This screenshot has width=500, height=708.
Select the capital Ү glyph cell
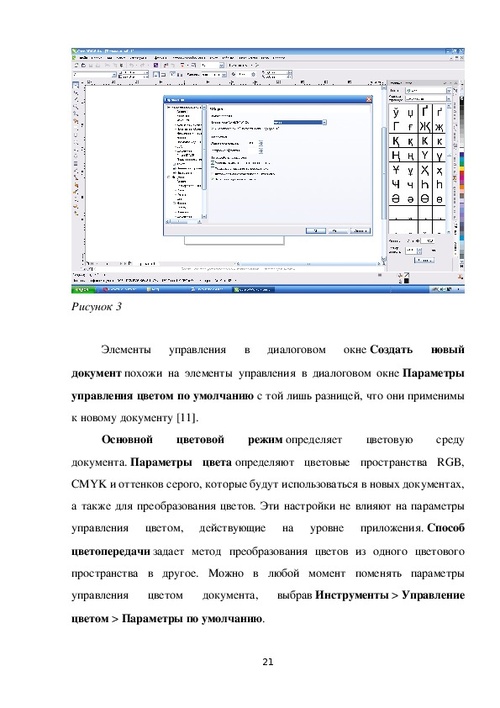coord(425,155)
